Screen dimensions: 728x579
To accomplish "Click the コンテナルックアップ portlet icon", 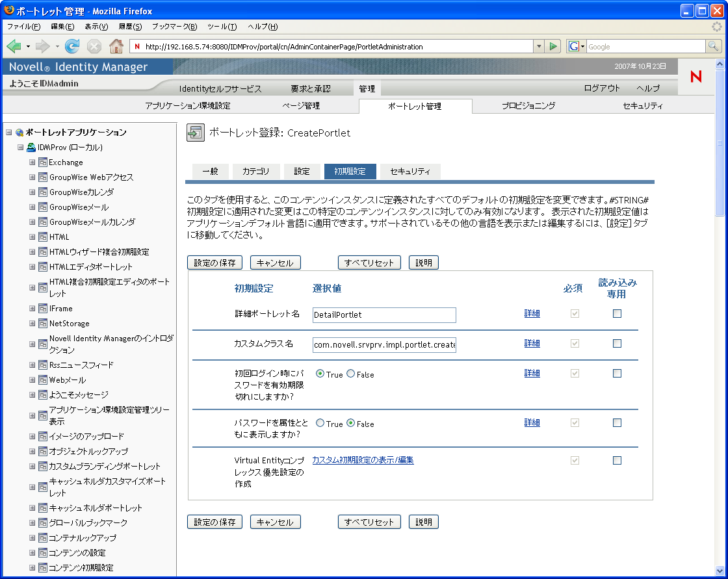I will point(43,537).
